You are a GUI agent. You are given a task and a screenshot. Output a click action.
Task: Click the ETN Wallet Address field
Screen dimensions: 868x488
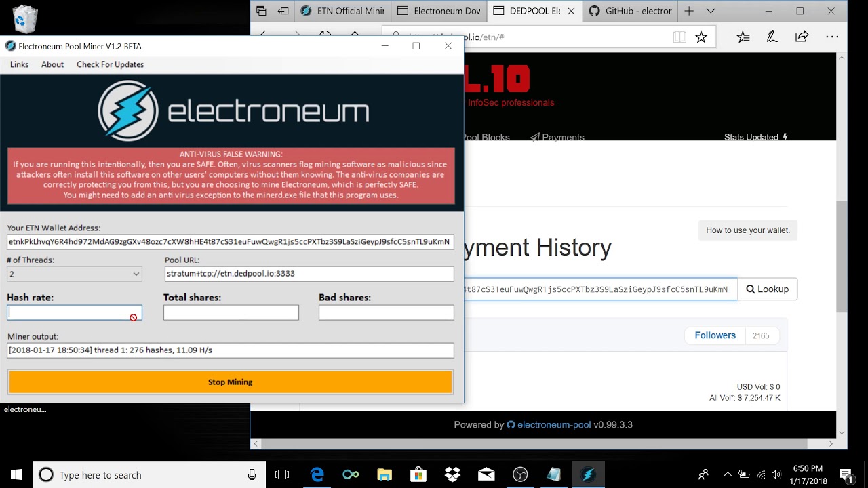click(x=231, y=241)
